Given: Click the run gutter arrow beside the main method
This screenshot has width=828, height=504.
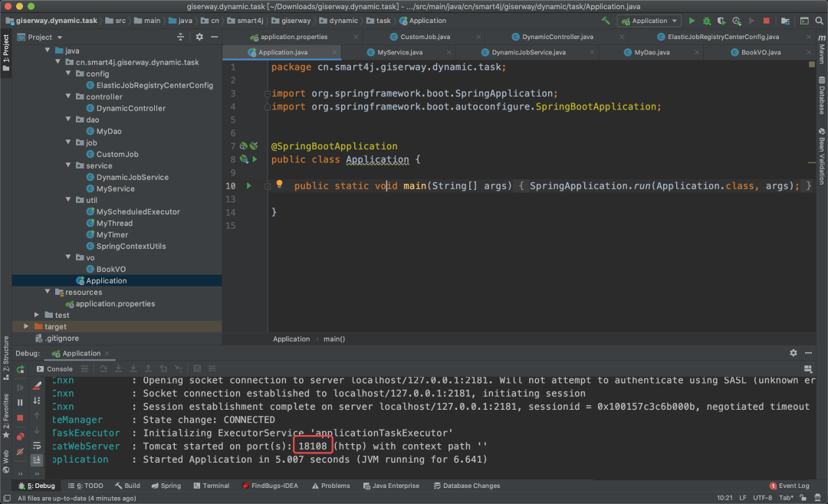Looking at the screenshot, I should coord(248,186).
